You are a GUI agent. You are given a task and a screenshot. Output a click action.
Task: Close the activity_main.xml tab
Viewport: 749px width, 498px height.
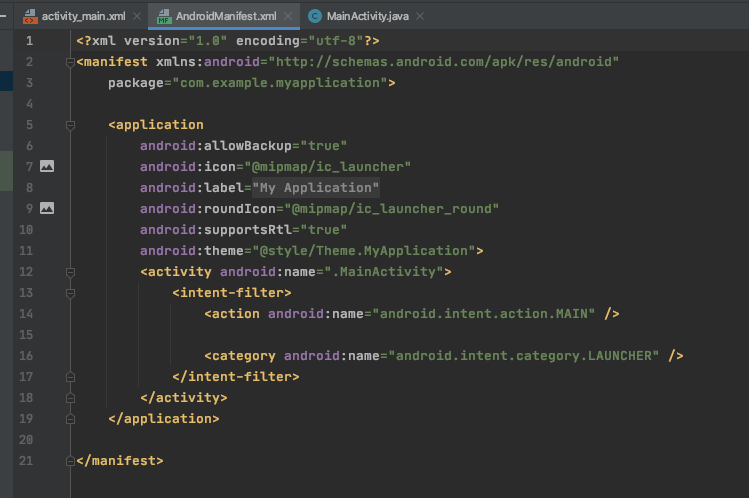tap(137, 16)
